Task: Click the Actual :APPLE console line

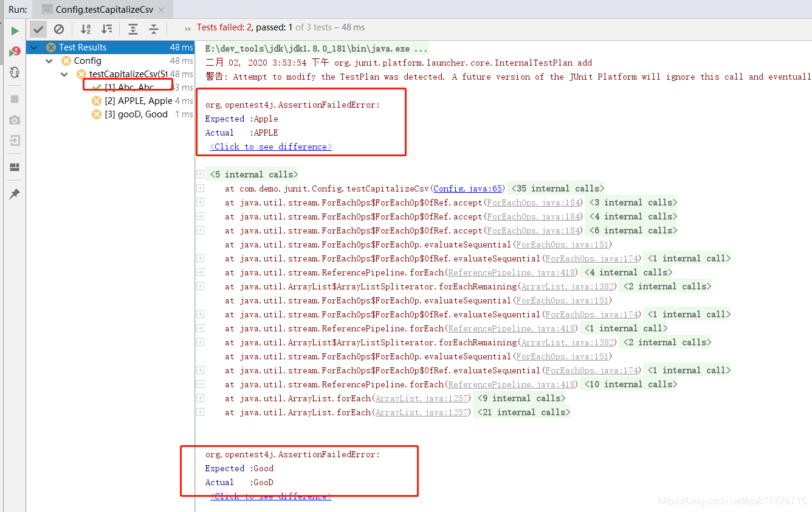Action: [x=242, y=133]
